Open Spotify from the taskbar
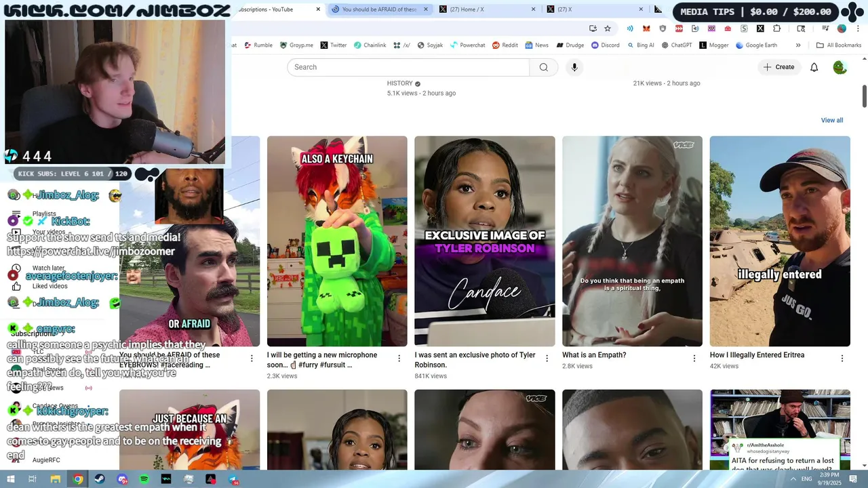868x488 pixels. (x=144, y=479)
